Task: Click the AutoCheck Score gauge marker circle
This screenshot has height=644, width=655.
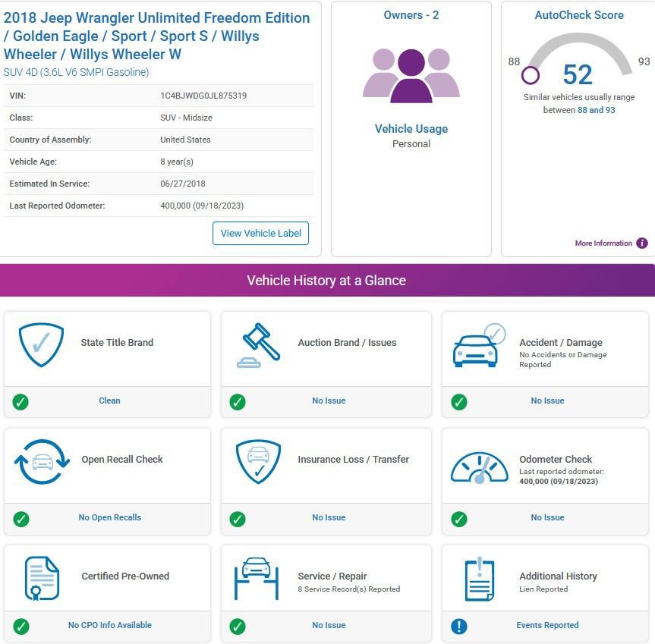Action: (530, 76)
